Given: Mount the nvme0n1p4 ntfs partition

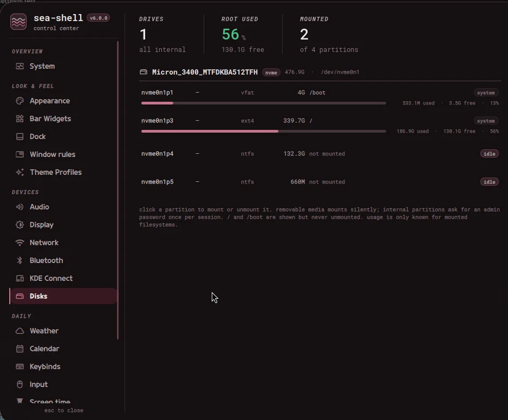Looking at the screenshot, I should pos(320,154).
